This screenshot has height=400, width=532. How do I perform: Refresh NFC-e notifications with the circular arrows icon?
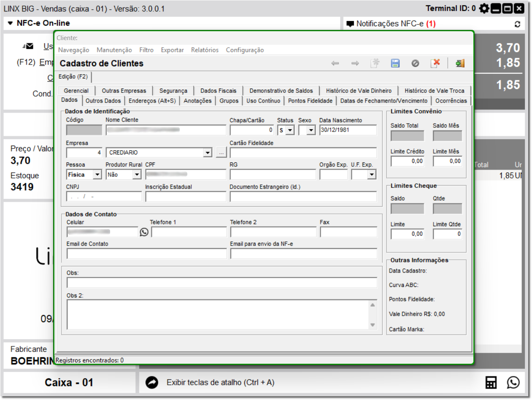[517, 24]
